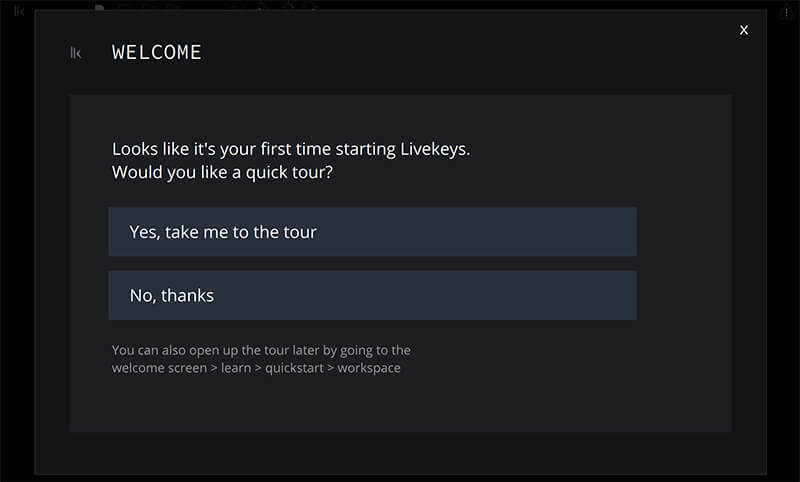Choose "Yes, take me to the tour"
The image size is (800, 482).
coord(372,232)
